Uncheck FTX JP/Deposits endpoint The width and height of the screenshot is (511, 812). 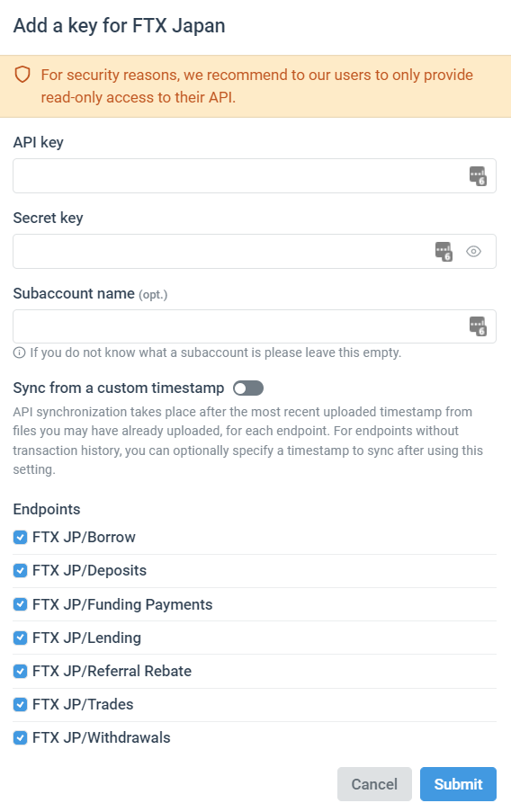click(x=20, y=571)
